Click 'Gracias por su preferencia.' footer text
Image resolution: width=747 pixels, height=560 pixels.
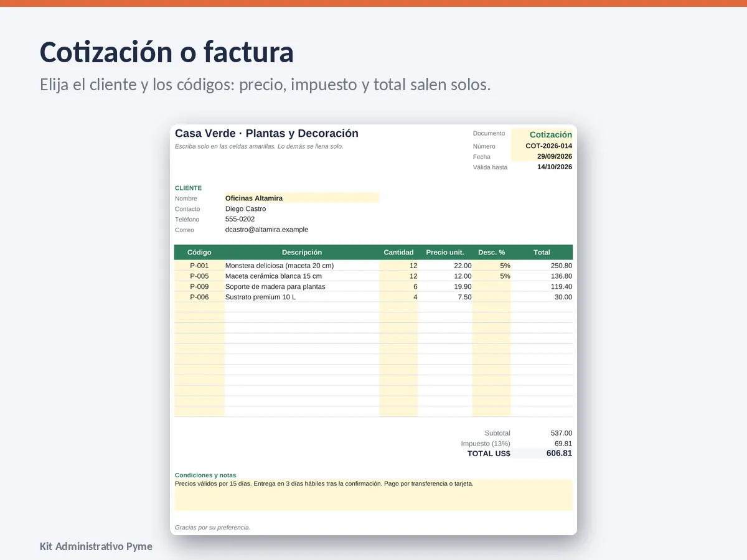coord(212,528)
